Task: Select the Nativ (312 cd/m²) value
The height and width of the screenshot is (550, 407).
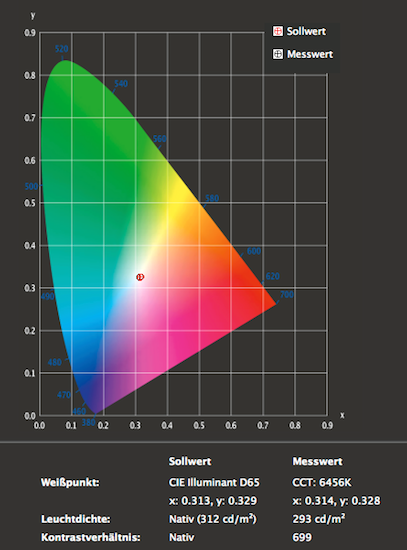Action: 213,518
